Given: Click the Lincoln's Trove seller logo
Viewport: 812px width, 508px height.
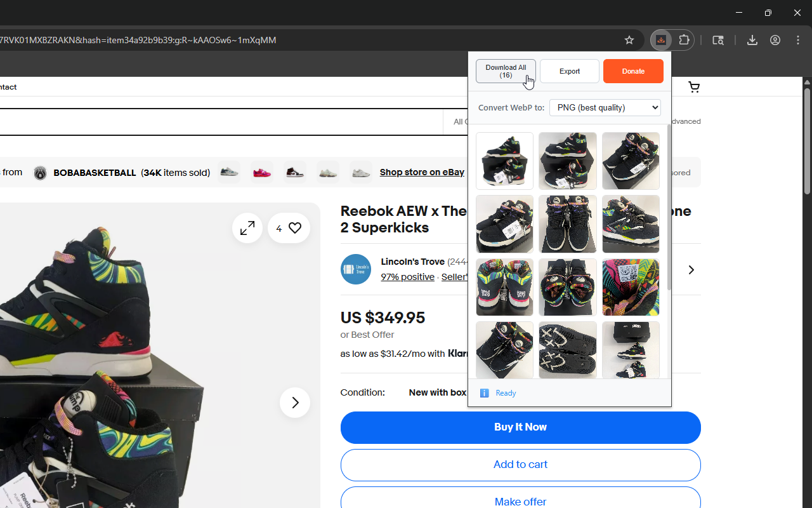Looking at the screenshot, I should point(356,269).
